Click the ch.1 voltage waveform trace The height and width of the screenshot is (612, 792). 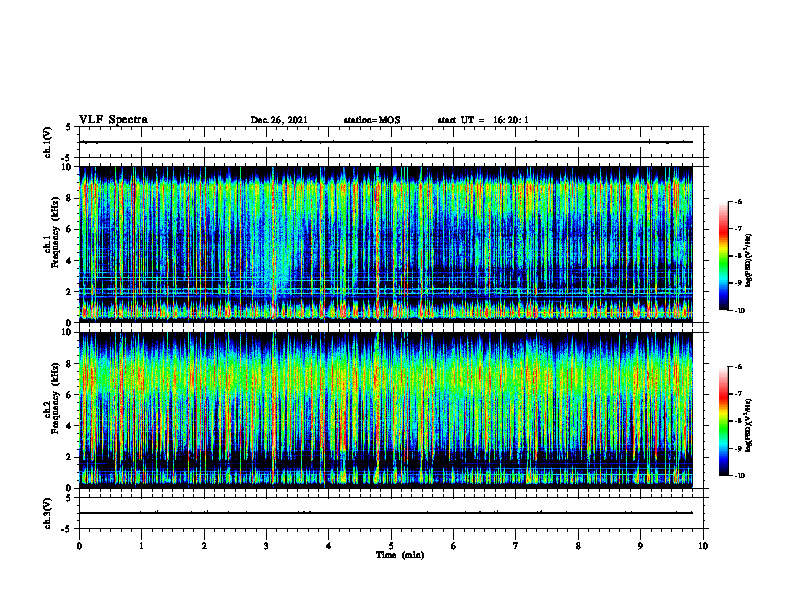[386, 142]
